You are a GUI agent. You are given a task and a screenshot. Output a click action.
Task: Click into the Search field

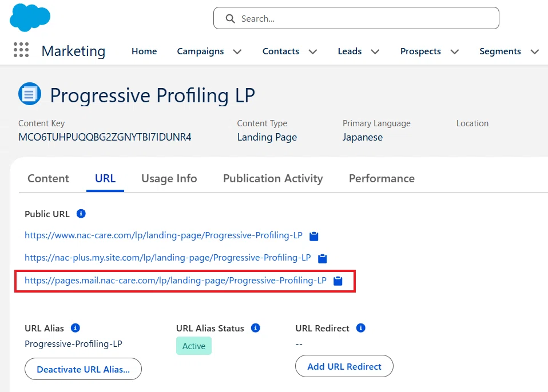pyautogui.click(x=356, y=18)
